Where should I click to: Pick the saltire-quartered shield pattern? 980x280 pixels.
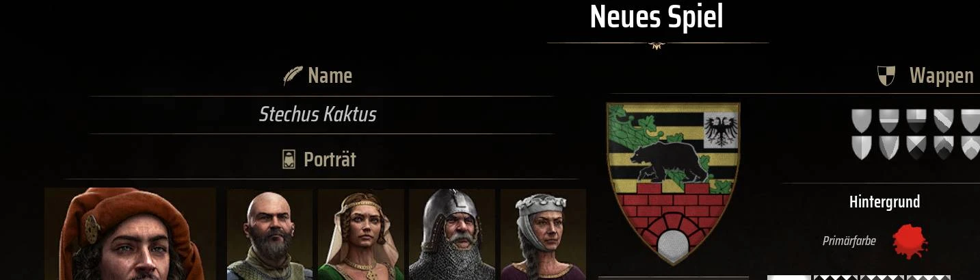coord(916,147)
